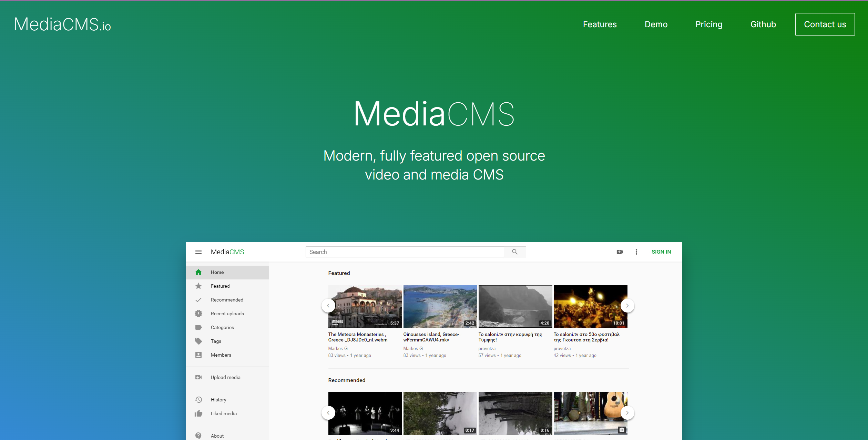Screen dimensions: 868x440
Task: Focus the Search input field
Action: [x=405, y=252]
